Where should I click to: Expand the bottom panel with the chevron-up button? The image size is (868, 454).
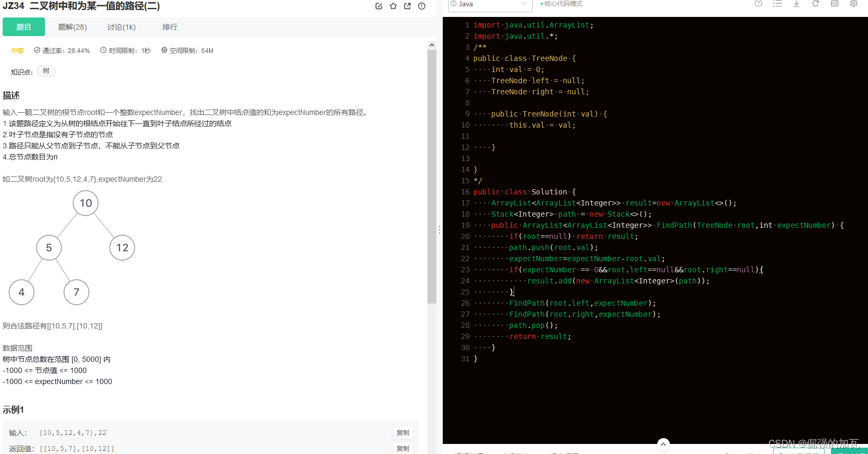click(x=664, y=444)
